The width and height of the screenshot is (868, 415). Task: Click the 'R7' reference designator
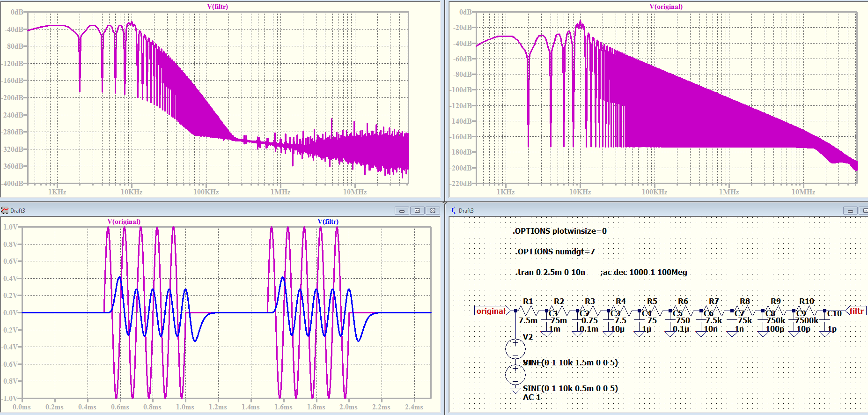tap(714, 301)
